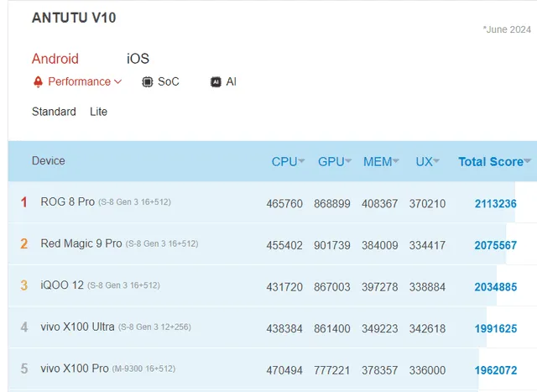Screen dimensions: 537x392
Task: Open the vivo X100 Ultra device link
Action: tap(77, 327)
